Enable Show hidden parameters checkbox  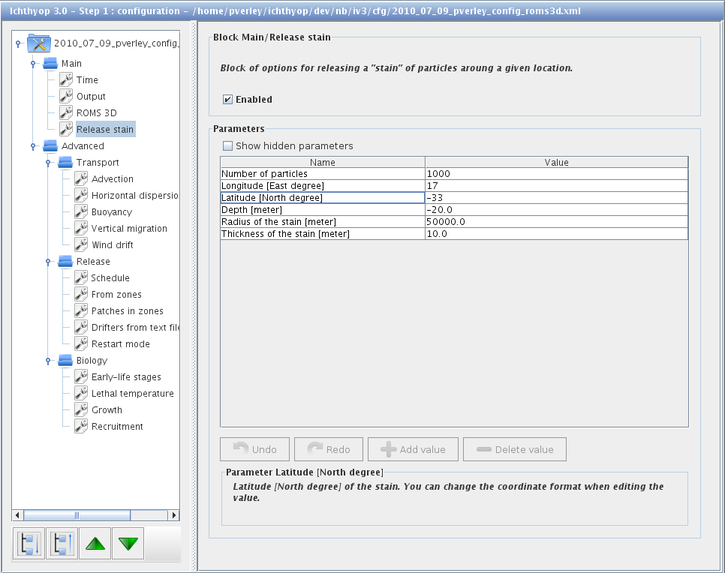[x=227, y=146]
